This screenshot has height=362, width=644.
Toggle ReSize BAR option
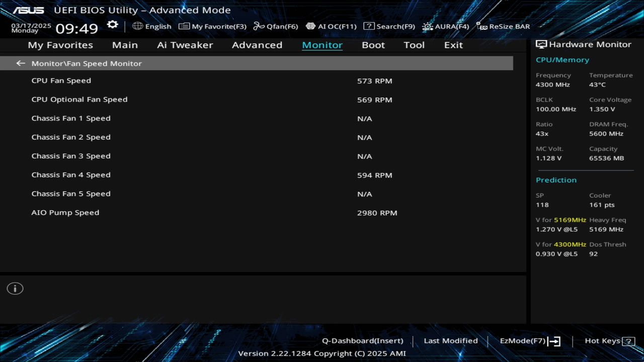pyautogui.click(x=503, y=26)
